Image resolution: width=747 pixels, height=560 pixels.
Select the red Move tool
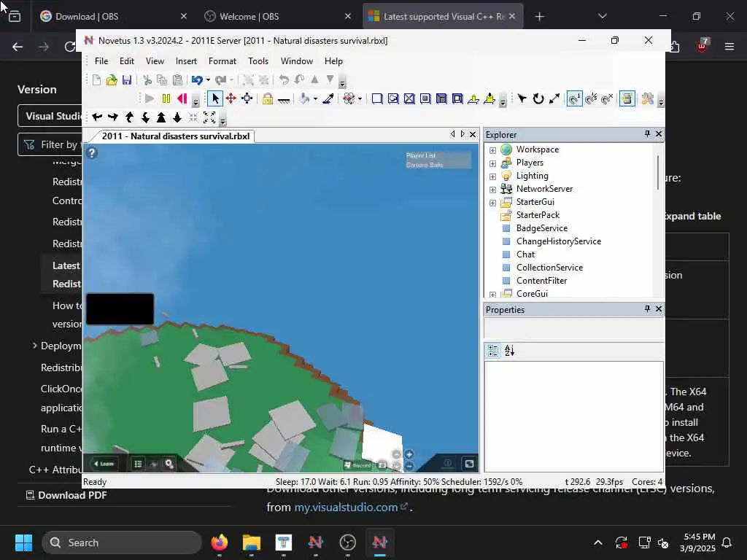click(231, 98)
